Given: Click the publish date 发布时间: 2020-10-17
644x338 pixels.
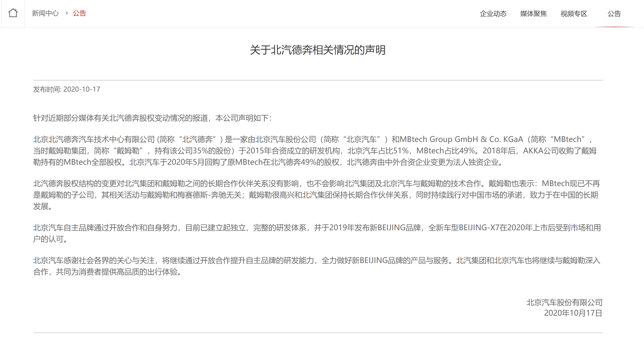Looking at the screenshot, I should pos(67,89).
